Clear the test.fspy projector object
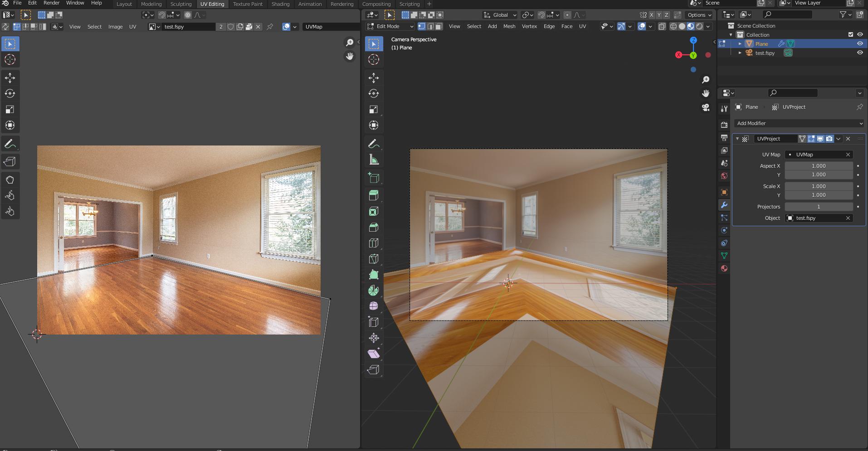This screenshot has width=868, height=451. 848,218
